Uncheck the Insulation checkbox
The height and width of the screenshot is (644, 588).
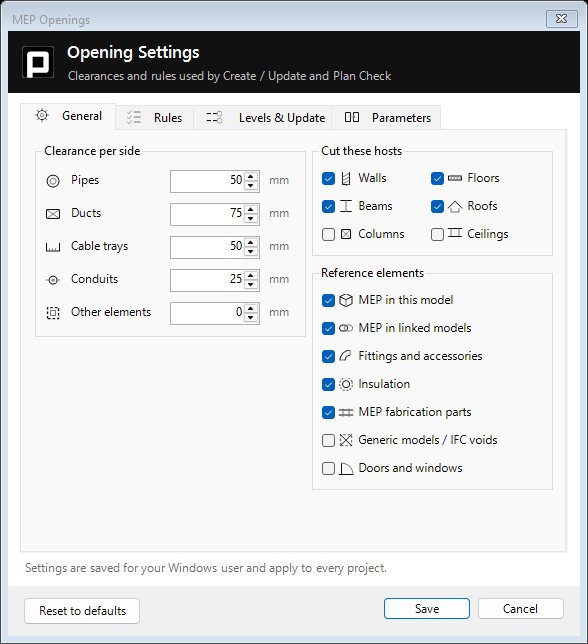[x=328, y=384]
